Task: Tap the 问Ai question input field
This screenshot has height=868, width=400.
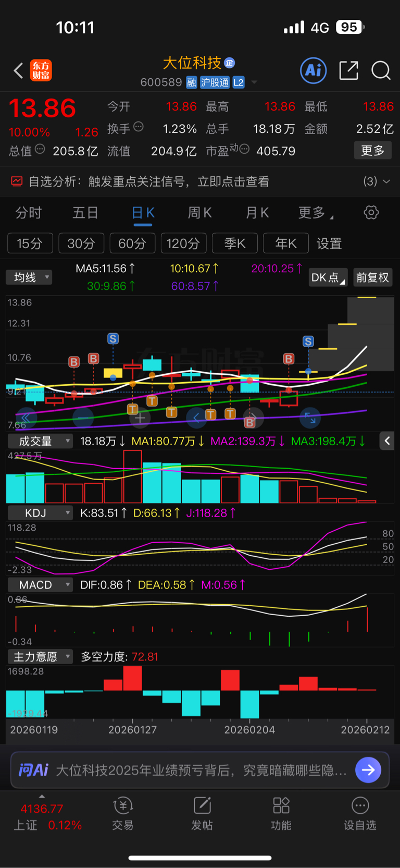Action: [201, 770]
